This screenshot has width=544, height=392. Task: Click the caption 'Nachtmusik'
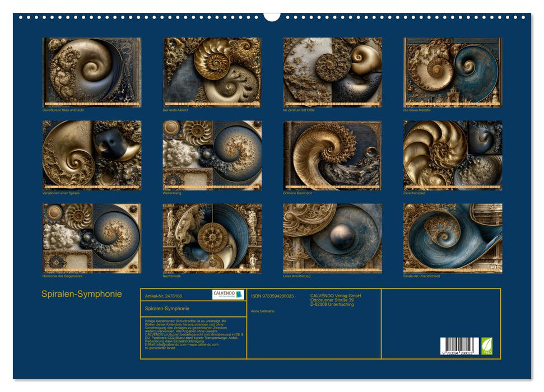coord(171,276)
